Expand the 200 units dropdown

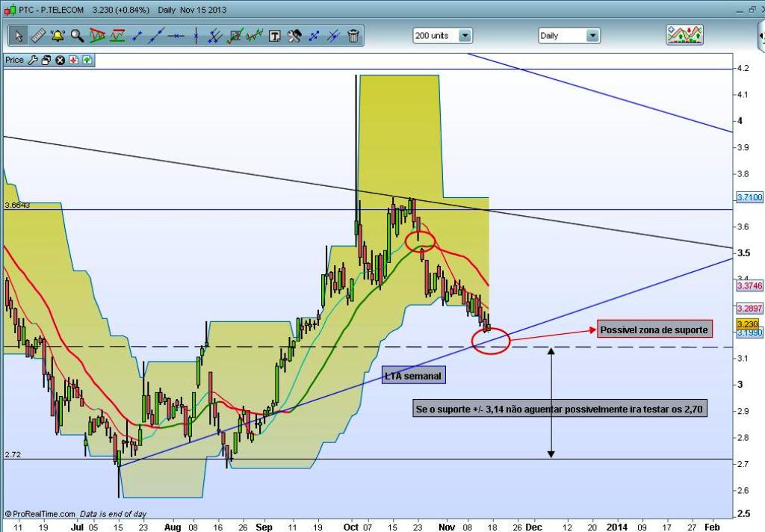(x=442, y=36)
